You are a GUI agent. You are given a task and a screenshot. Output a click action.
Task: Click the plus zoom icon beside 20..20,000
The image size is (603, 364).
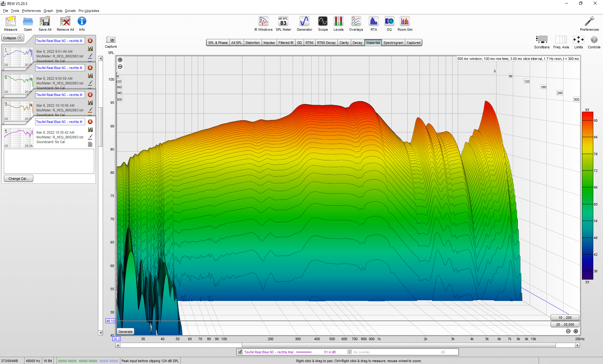click(576, 331)
